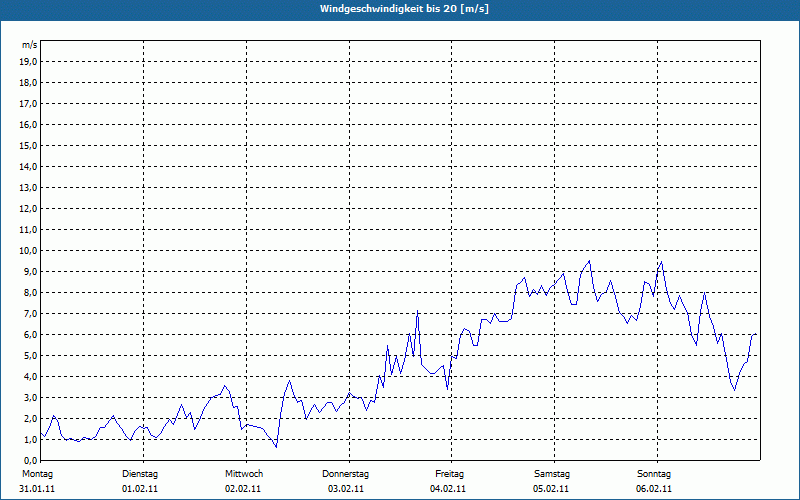This screenshot has width=800, height=500.
Task: Click the 5,0 axis value
Action: pyautogui.click(x=30, y=356)
